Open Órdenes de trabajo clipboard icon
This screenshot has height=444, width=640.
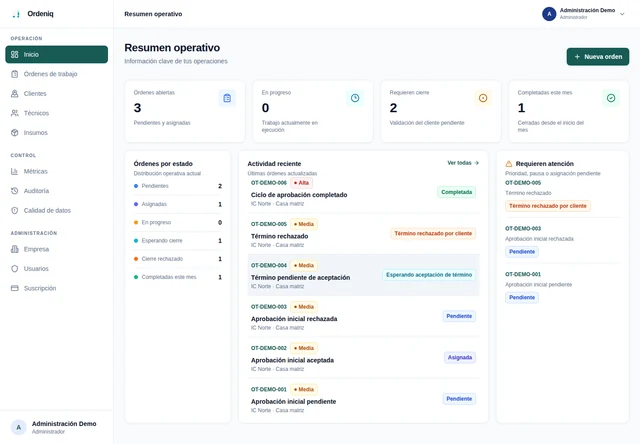(15, 74)
